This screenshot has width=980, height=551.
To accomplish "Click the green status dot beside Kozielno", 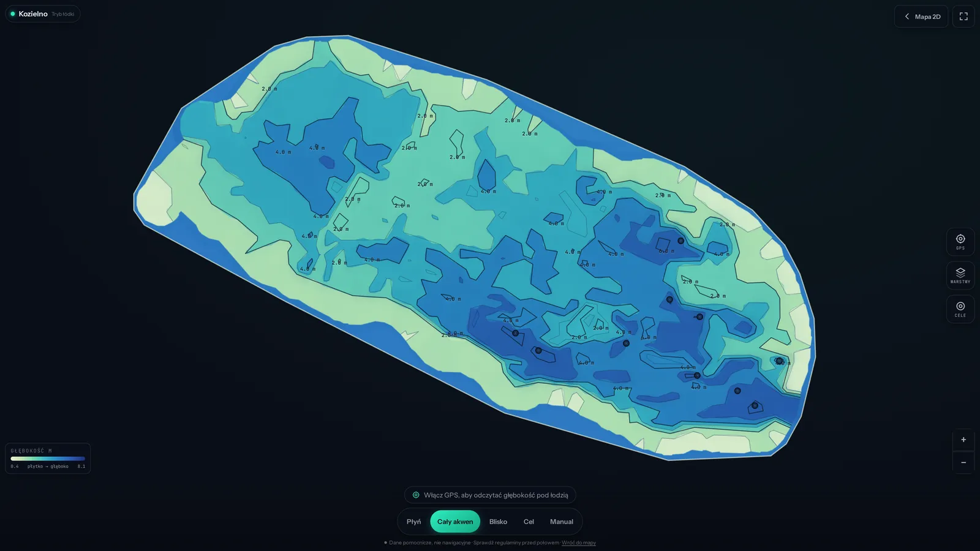I will click(12, 13).
